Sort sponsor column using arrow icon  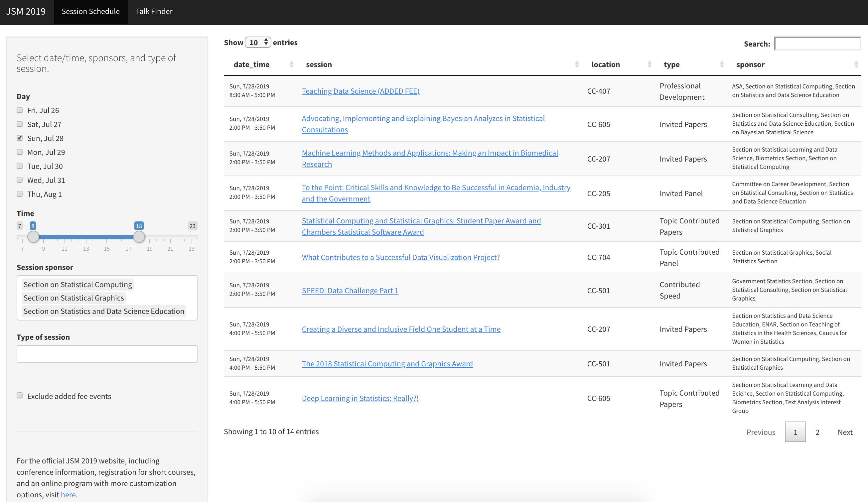[x=856, y=64]
